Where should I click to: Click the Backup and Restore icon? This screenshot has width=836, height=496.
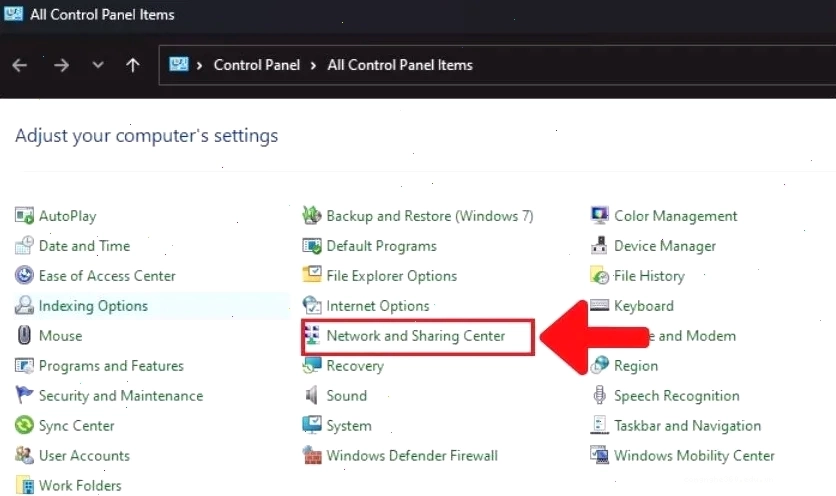[312, 215]
